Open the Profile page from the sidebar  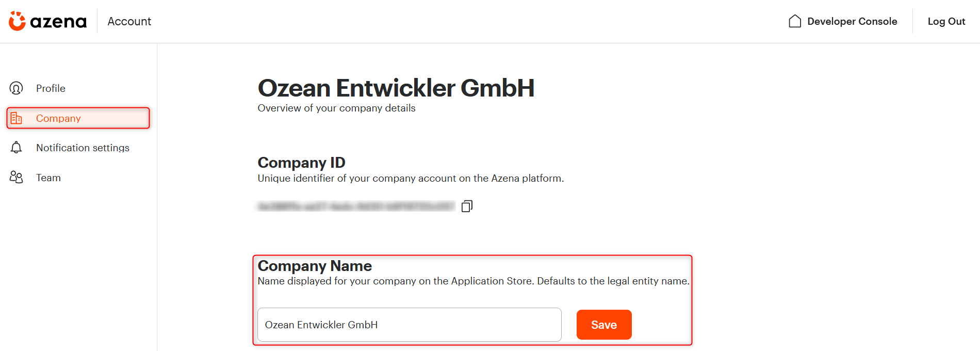click(51, 88)
